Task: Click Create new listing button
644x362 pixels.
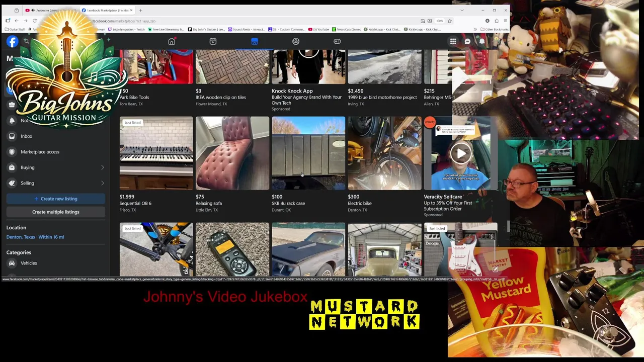Action: (56, 199)
